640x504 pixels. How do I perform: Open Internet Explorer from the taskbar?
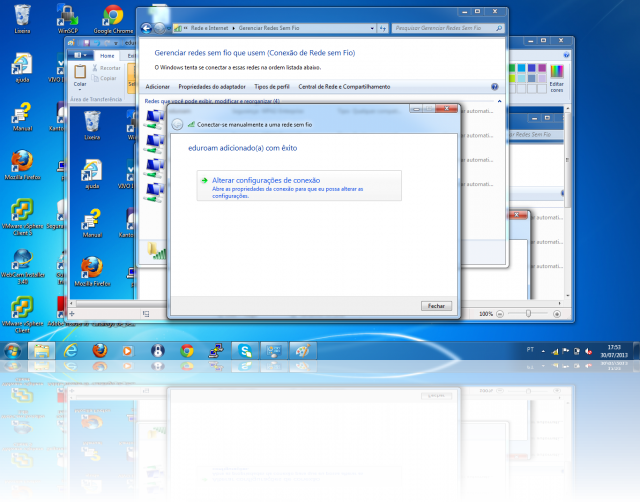(x=71, y=351)
